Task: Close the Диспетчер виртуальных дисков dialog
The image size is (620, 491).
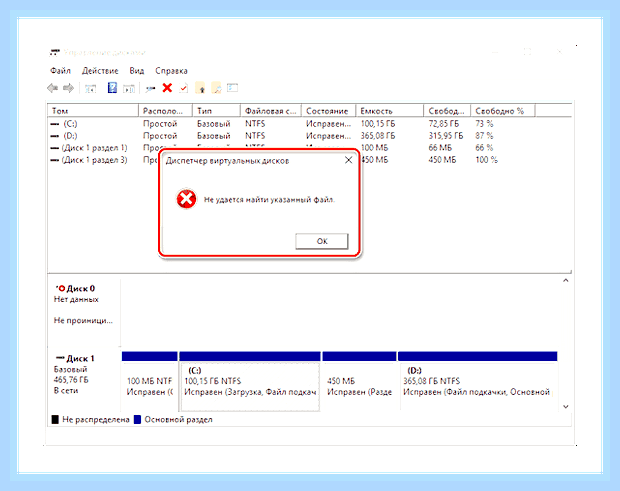Action: 348,160
